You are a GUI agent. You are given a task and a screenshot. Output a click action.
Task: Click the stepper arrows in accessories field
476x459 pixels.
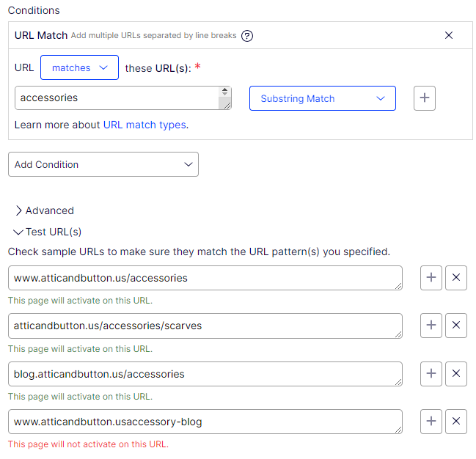pos(224,94)
